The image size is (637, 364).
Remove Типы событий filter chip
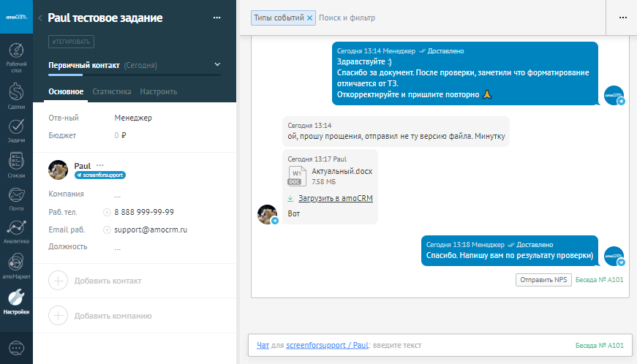coord(310,18)
